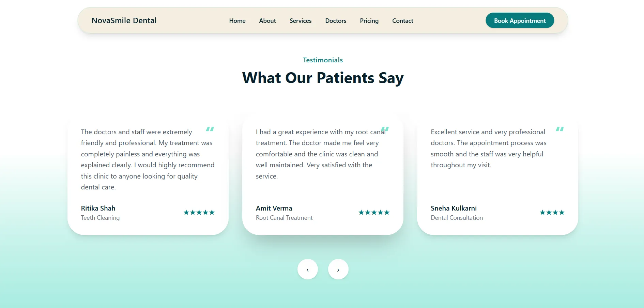Click quote mark icon on Sneha Kulkarni's card
The height and width of the screenshot is (308, 644).
click(560, 129)
